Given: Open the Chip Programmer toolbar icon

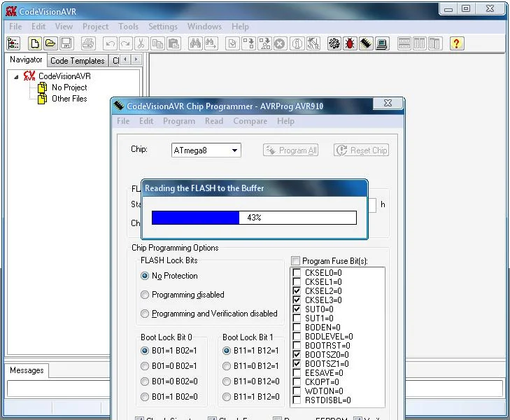Looking at the screenshot, I should tap(366, 43).
